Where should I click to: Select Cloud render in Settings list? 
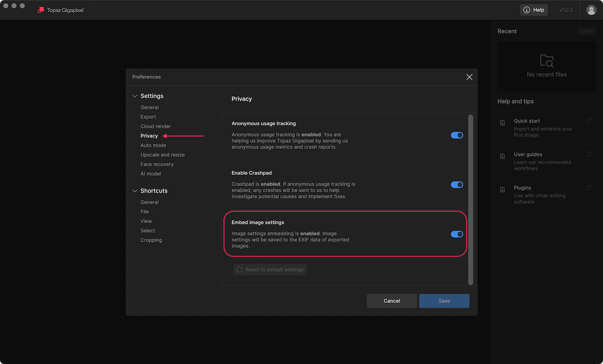pos(155,126)
